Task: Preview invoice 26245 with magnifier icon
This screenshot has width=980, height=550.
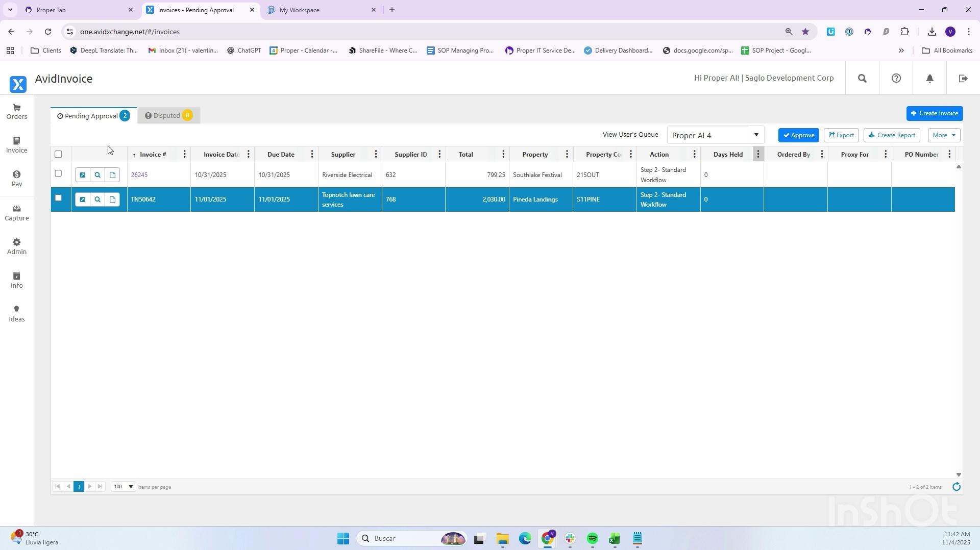Action: click(x=97, y=175)
